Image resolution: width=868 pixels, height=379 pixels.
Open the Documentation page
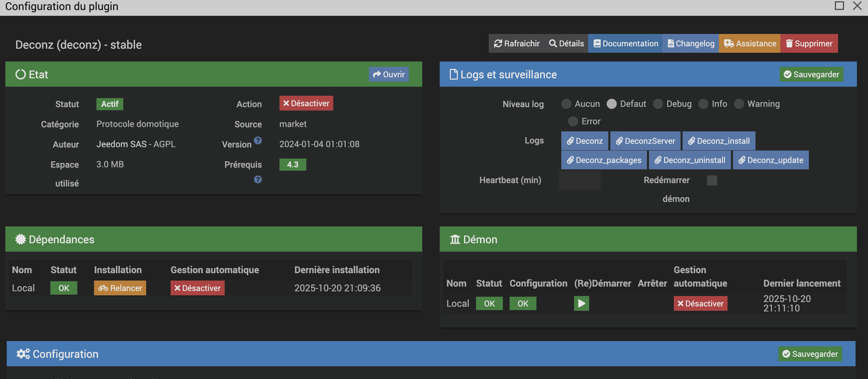coord(625,43)
